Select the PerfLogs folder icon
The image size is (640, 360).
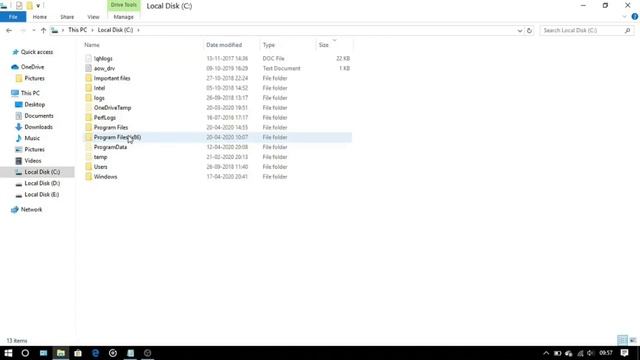tap(89, 118)
